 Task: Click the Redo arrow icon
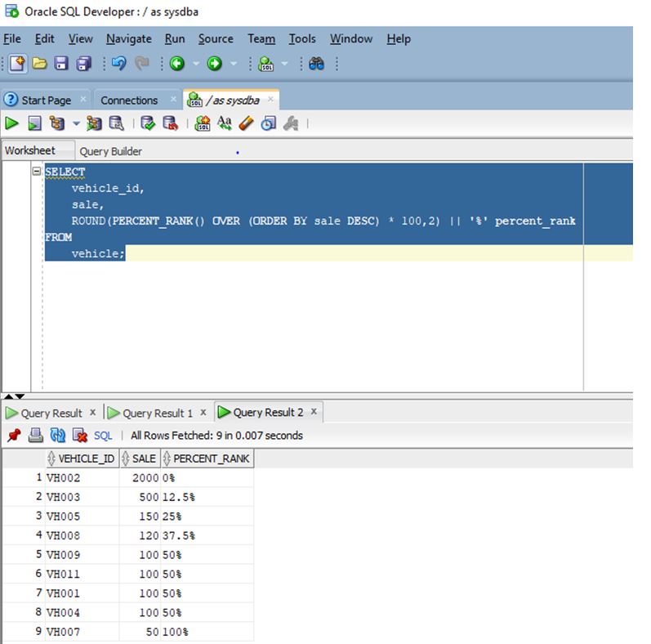(x=141, y=64)
